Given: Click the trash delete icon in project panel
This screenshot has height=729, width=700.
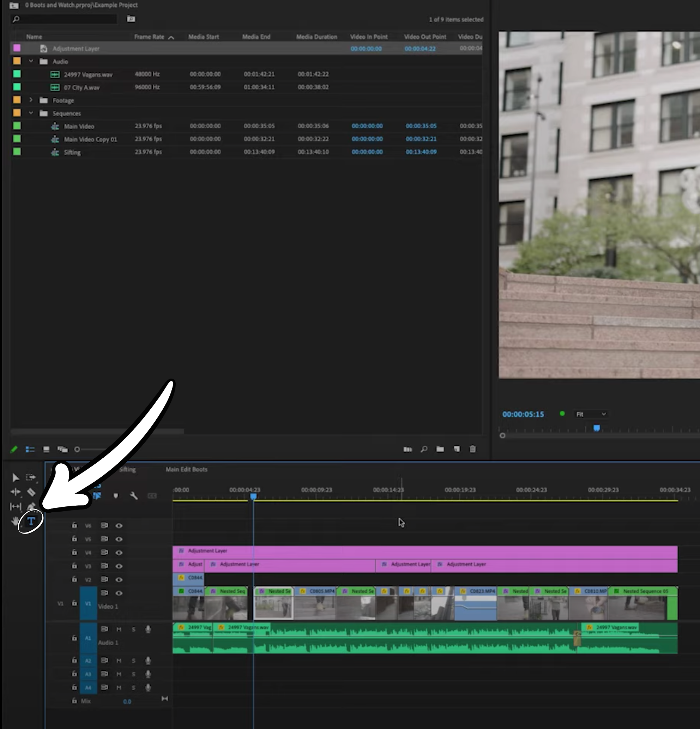Looking at the screenshot, I should click(472, 449).
